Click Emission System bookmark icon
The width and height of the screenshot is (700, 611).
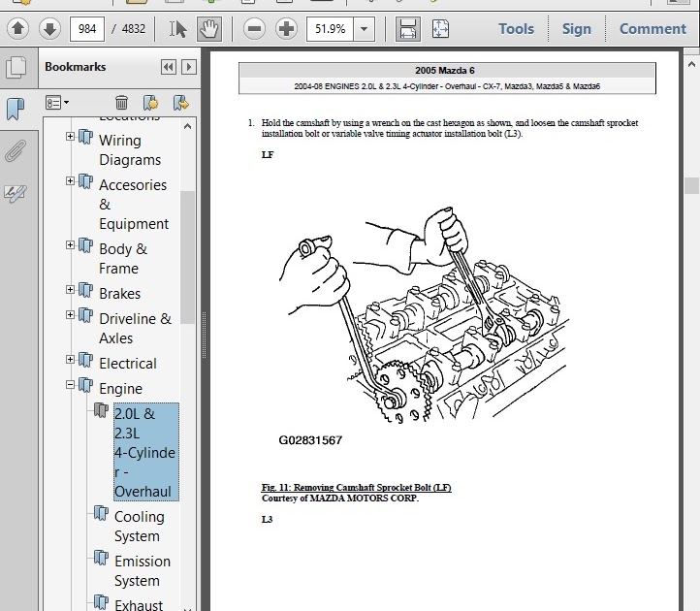pos(102,558)
